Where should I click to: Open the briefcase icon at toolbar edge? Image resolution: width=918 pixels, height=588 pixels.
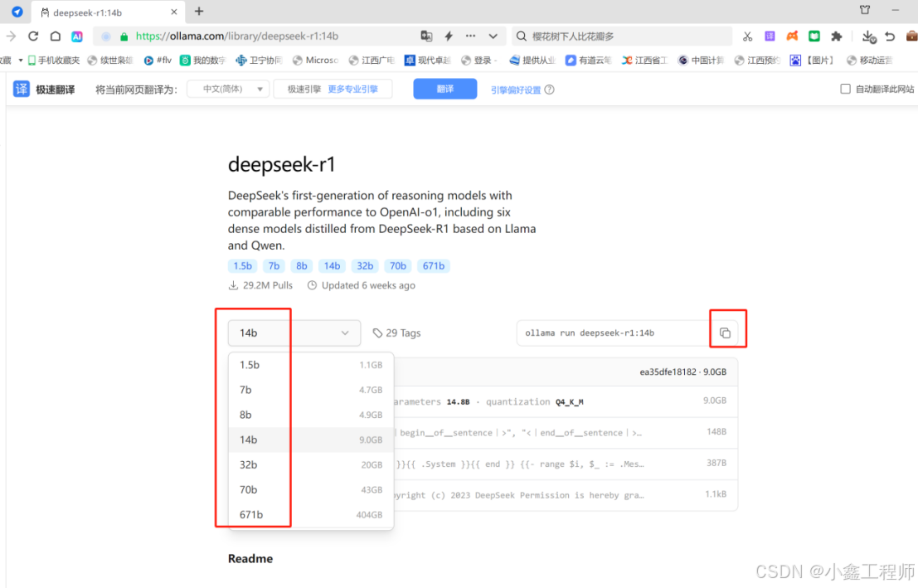click(911, 36)
